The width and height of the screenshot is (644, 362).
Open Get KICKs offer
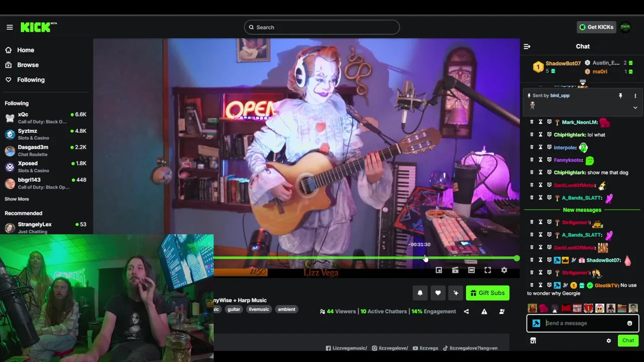click(596, 27)
